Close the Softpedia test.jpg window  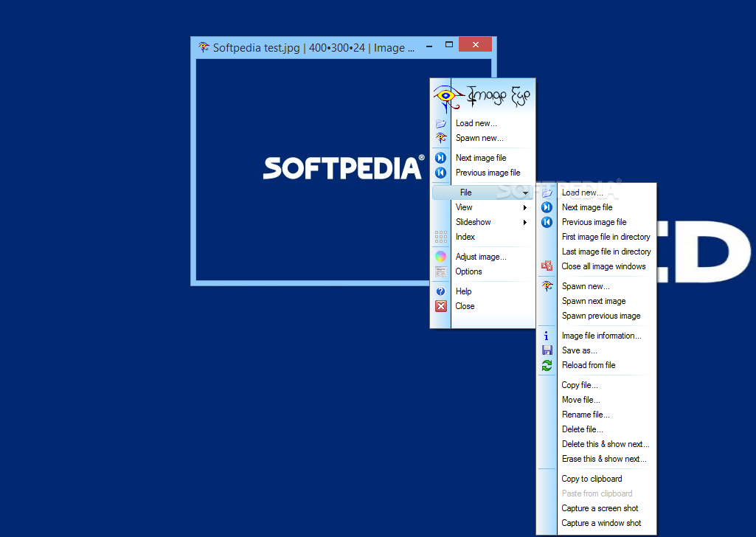(x=476, y=44)
